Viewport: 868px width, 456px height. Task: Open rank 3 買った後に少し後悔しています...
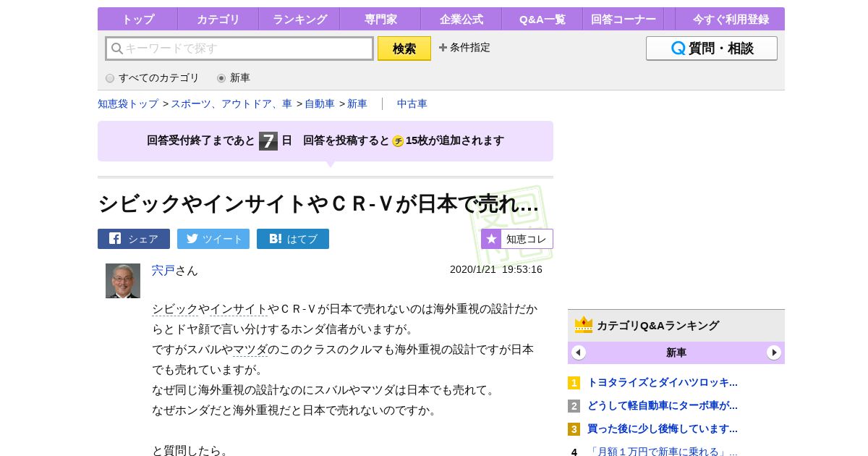663,428
